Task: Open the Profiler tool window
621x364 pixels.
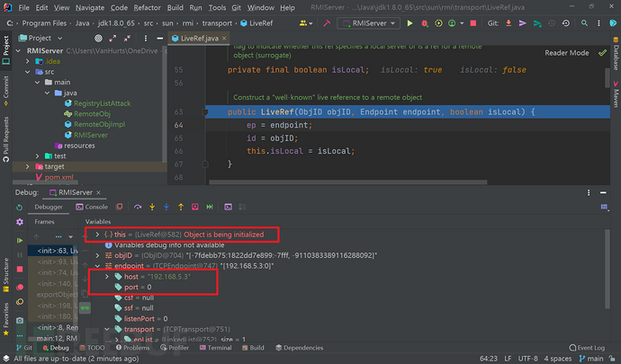Action: point(175,348)
